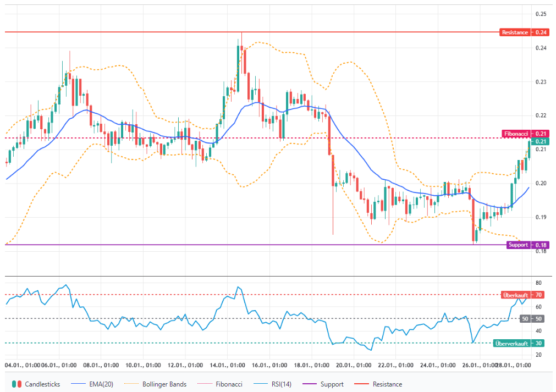Screen dimensions: 556x392
Task: Click the Überkauft 70 RSI label
Action: pos(522,295)
